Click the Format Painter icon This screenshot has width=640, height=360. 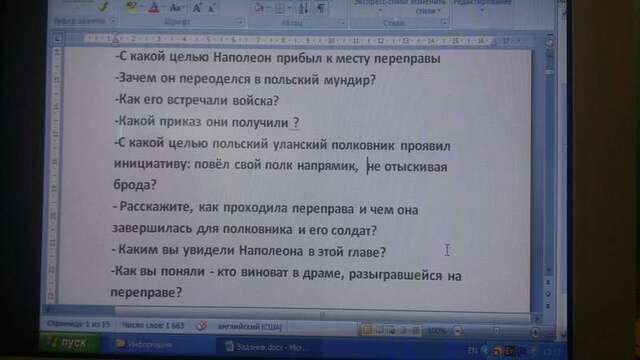click(x=102, y=6)
